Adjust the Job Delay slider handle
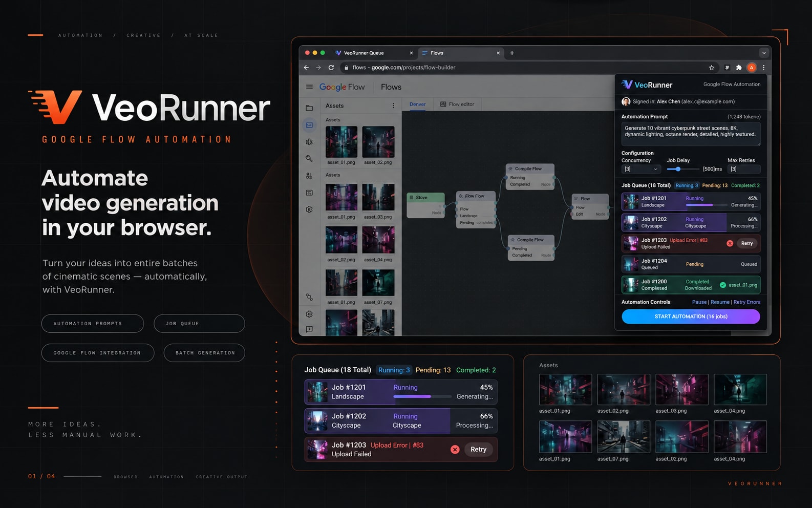The width and height of the screenshot is (812, 508). coord(678,169)
